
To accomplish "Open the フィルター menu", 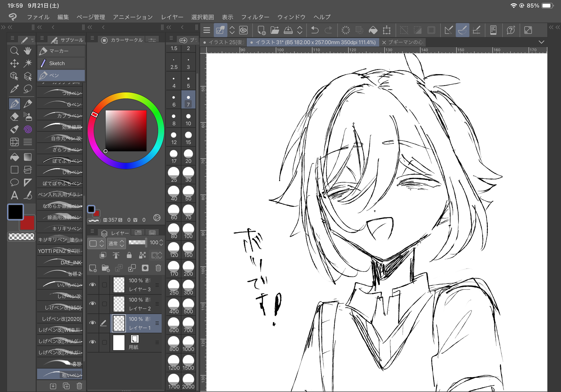I will tap(255, 17).
